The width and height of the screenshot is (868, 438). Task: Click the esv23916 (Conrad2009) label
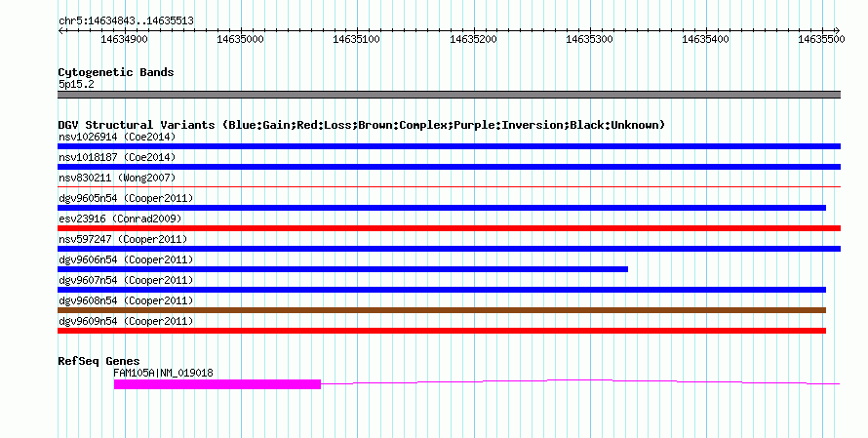(x=120, y=219)
